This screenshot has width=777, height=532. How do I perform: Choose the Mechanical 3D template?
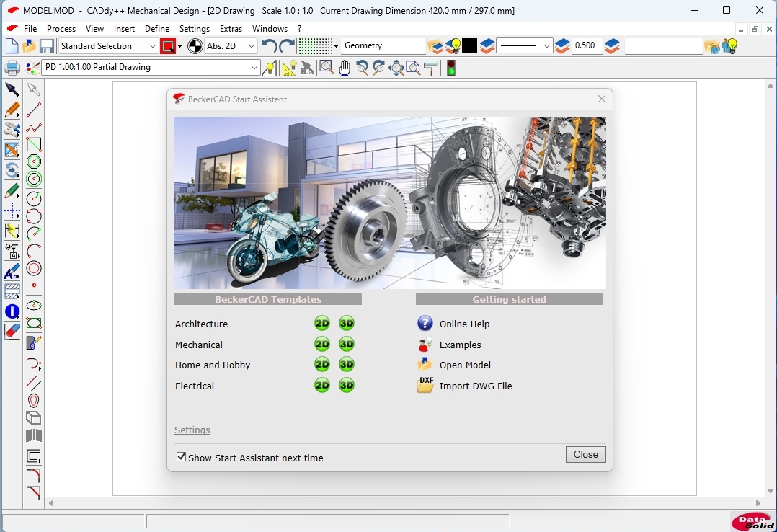pyautogui.click(x=347, y=344)
